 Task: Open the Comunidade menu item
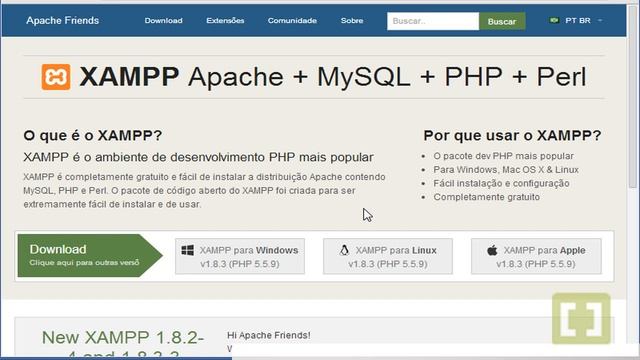click(x=292, y=20)
